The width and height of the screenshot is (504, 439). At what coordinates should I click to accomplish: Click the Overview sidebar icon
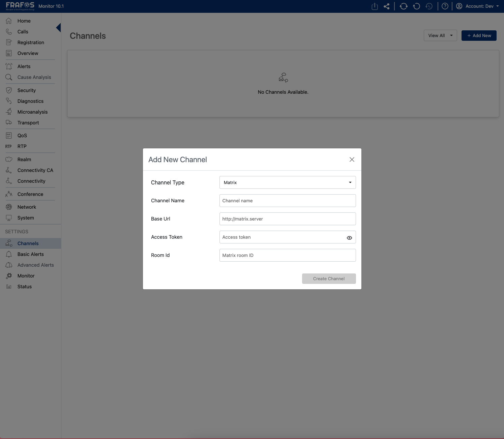[x=9, y=53]
